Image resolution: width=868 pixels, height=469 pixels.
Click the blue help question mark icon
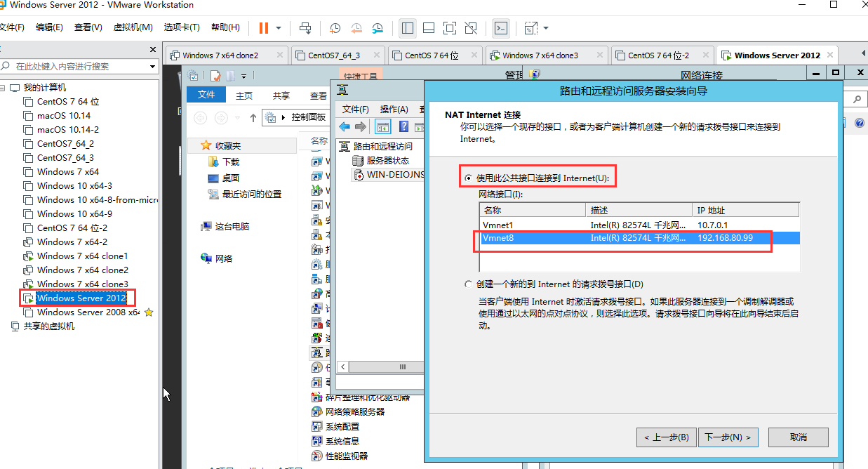[x=404, y=127]
